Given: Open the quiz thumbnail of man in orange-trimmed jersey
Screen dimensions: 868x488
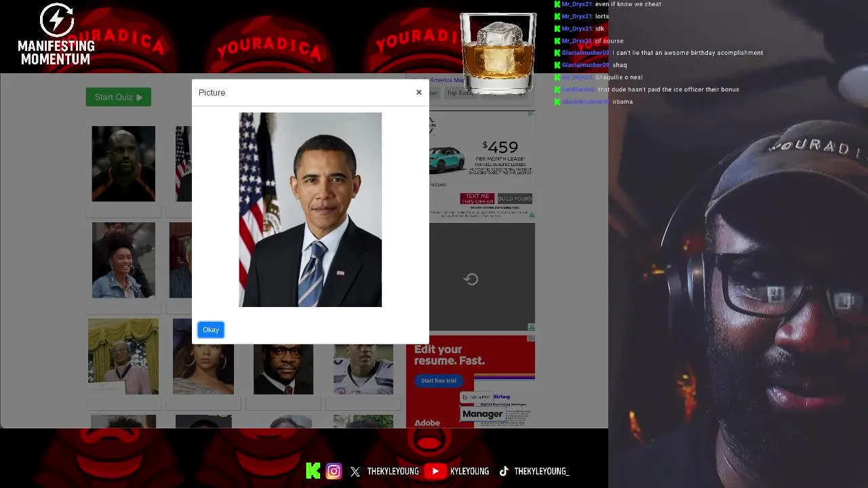Looking at the screenshot, I should point(123,163).
